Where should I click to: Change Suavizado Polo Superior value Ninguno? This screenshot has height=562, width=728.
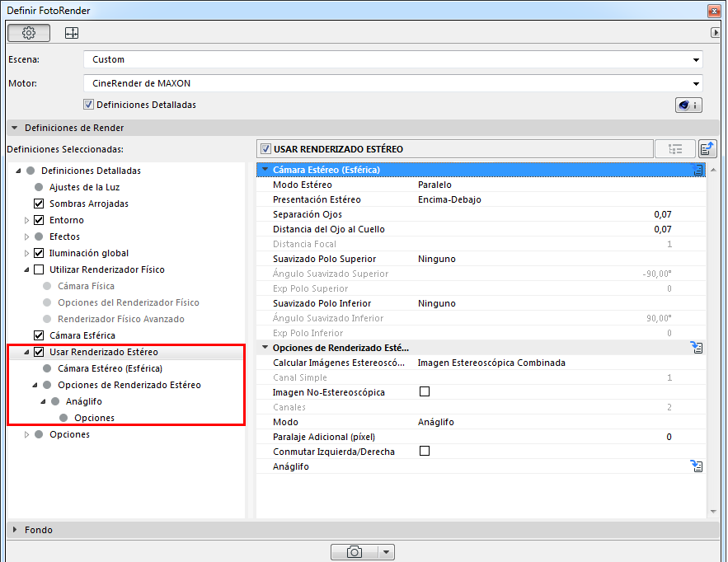[x=436, y=259]
